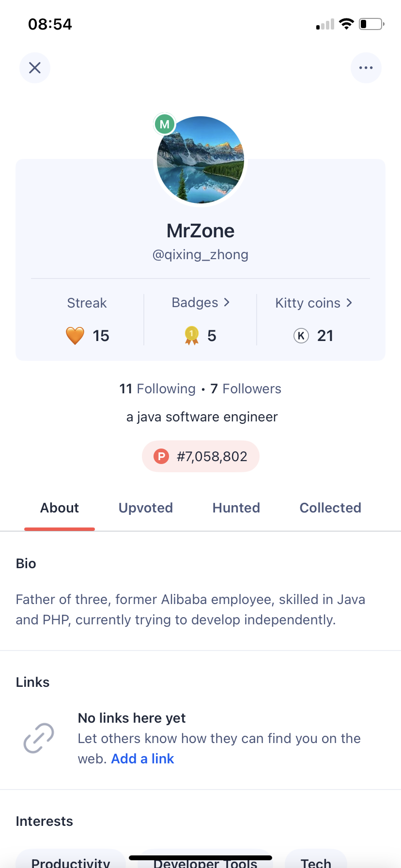
Task: Open the Collected tab
Action: point(330,508)
